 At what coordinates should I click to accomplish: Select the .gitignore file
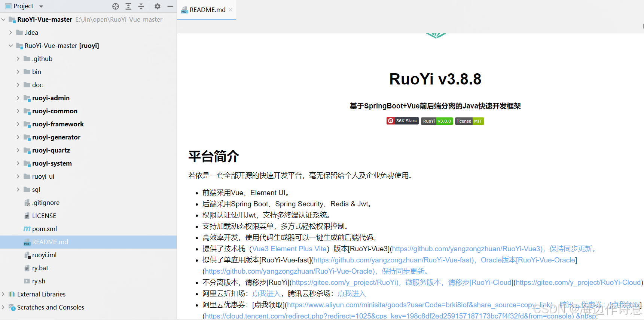[x=46, y=203]
